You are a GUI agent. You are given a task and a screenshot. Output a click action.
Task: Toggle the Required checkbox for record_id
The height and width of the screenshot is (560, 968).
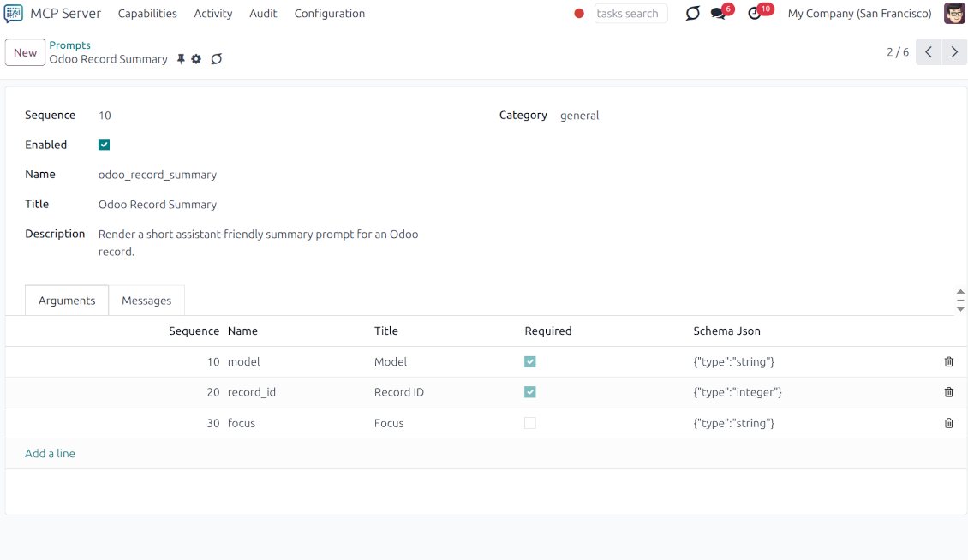(530, 392)
